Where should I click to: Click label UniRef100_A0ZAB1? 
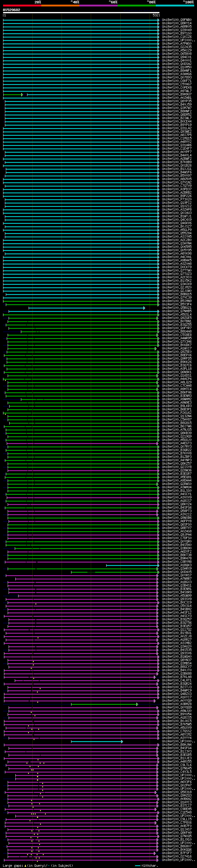click(176, 98)
